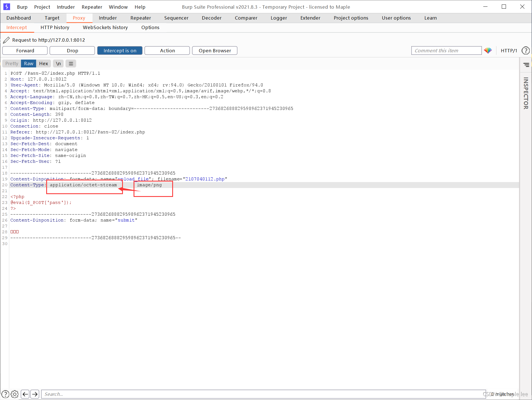Open the help icon next to HTTP/1
This screenshot has height=400, width=532.
coord(526,51)
